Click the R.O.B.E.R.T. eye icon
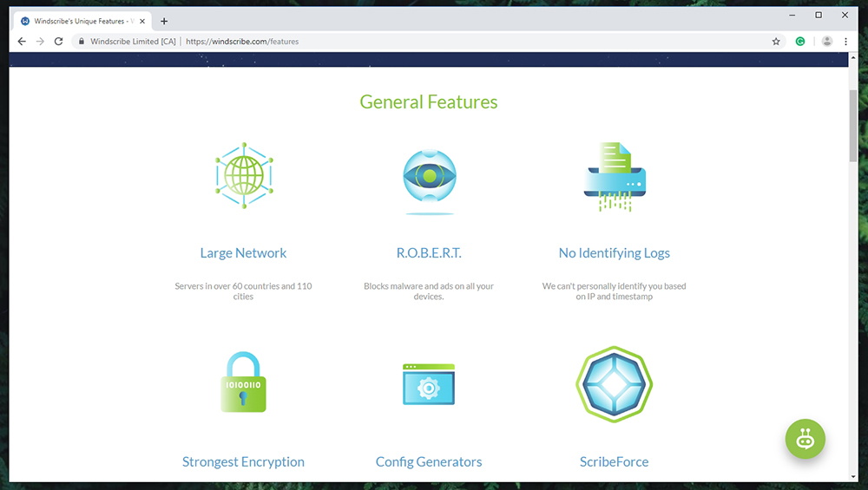 point(430,181)
